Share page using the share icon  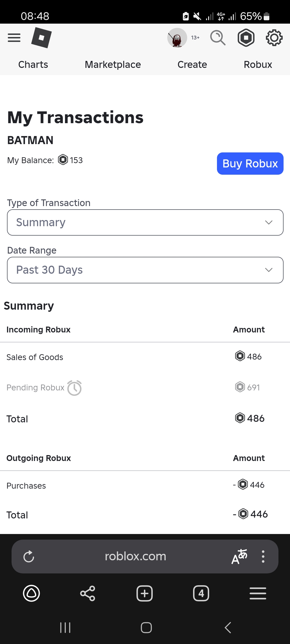(88, 593)
